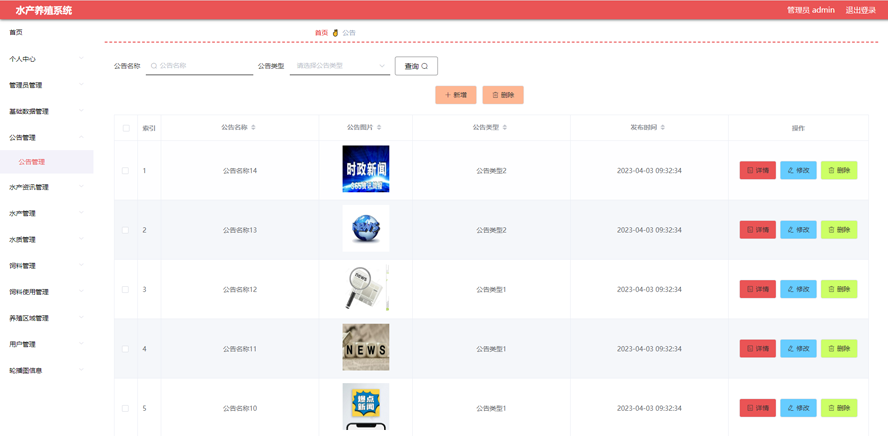Viewport: 888px width, 436px height.
Task: Click the 删除 batch delete button above table
Action: click(503, 95)
